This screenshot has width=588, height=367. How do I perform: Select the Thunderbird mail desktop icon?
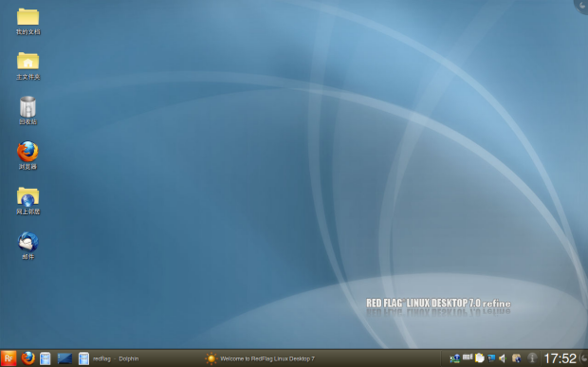tap(28, 246)
